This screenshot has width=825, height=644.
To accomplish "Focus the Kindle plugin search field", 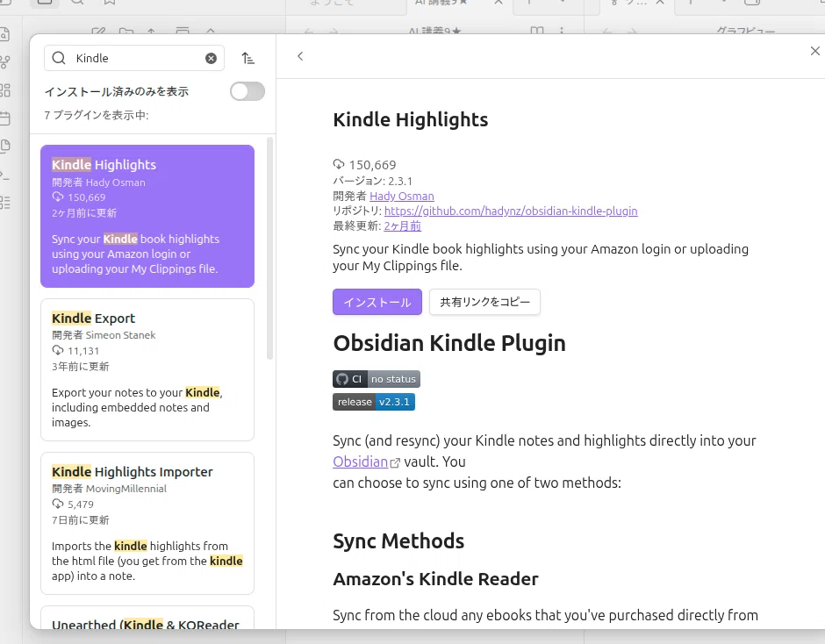I will coord(134,58).
